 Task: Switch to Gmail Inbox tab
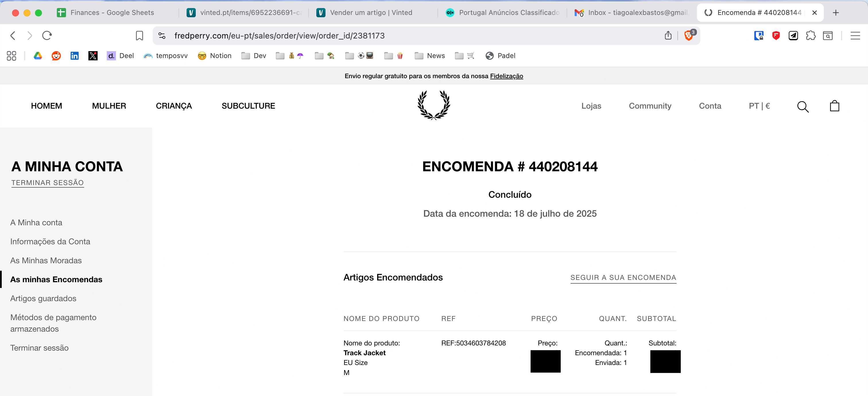pos(631,12)
